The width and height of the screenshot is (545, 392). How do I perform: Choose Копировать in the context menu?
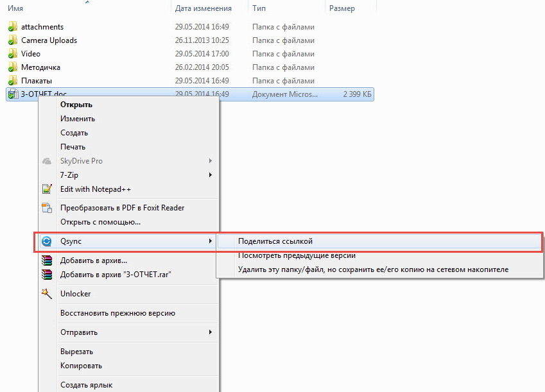coord(128,366)
